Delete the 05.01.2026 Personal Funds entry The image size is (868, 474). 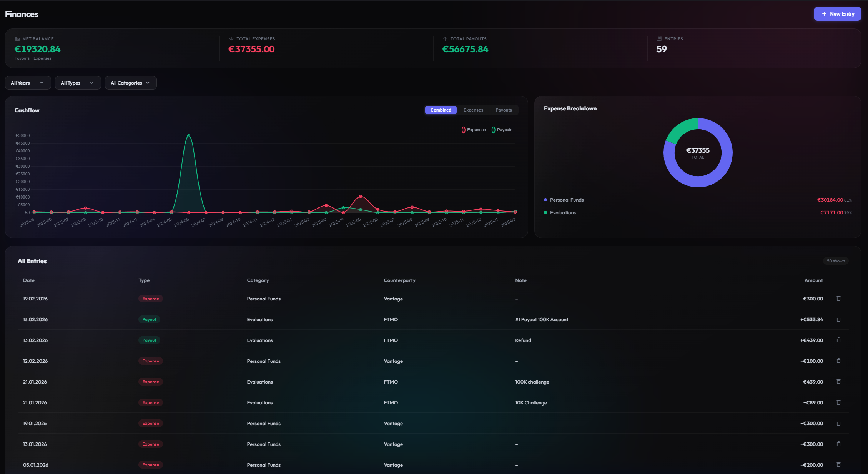click(838, 465)
